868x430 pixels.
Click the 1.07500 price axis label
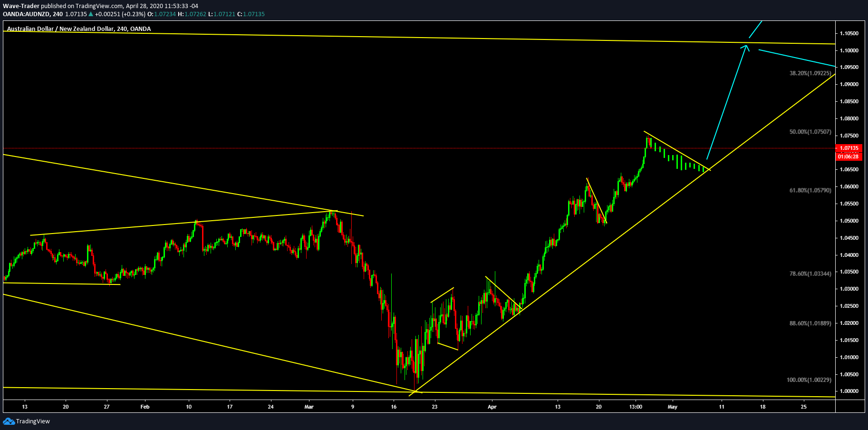coord(849,136)
